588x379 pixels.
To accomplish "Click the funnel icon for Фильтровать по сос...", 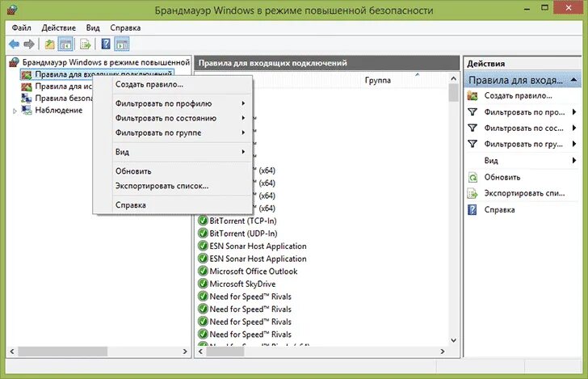I will tap(472, 128).
